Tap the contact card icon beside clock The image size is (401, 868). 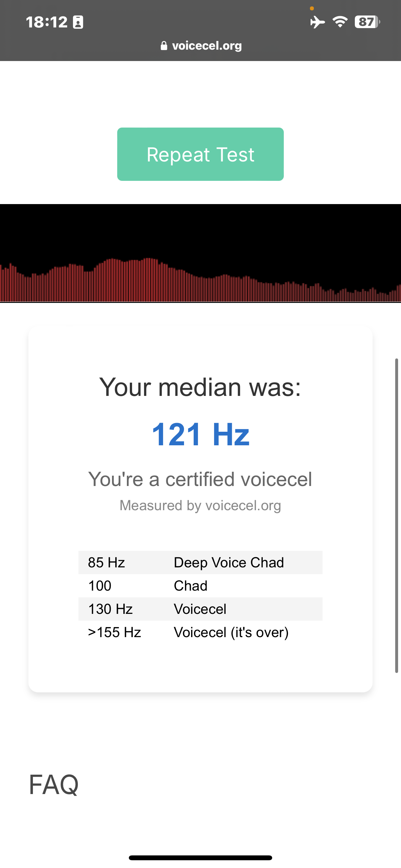[x=78, y=22]
